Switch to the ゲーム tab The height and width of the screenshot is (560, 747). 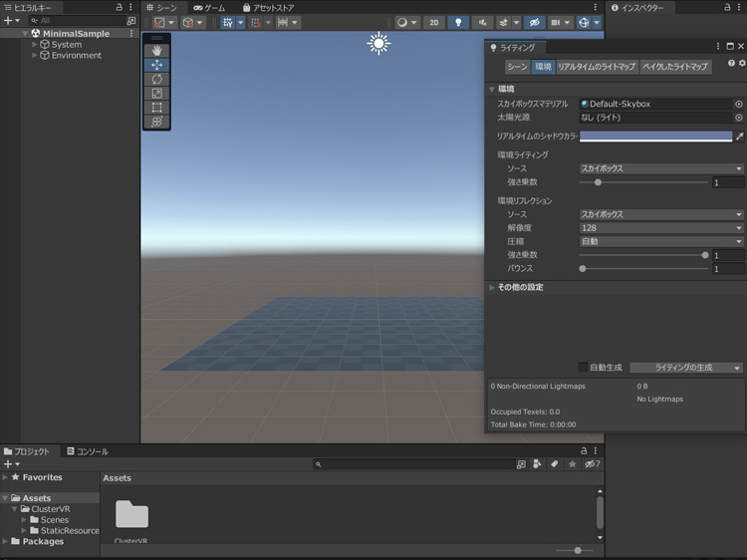(x=209, y=8)
